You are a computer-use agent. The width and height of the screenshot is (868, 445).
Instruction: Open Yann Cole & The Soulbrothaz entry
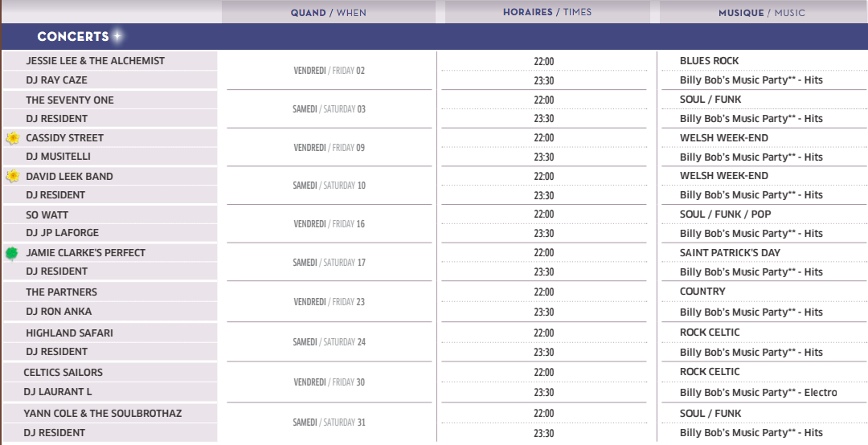click(x=109, y=414)
